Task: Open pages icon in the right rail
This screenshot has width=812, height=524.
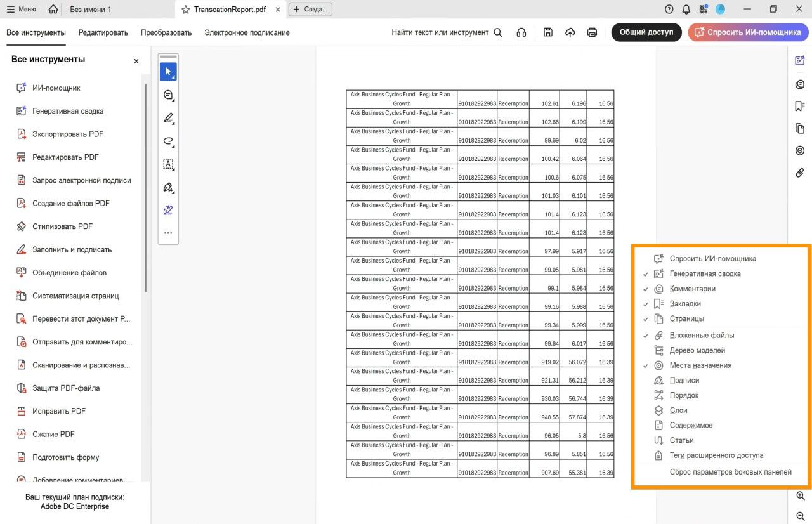Action: click(800, 128)
